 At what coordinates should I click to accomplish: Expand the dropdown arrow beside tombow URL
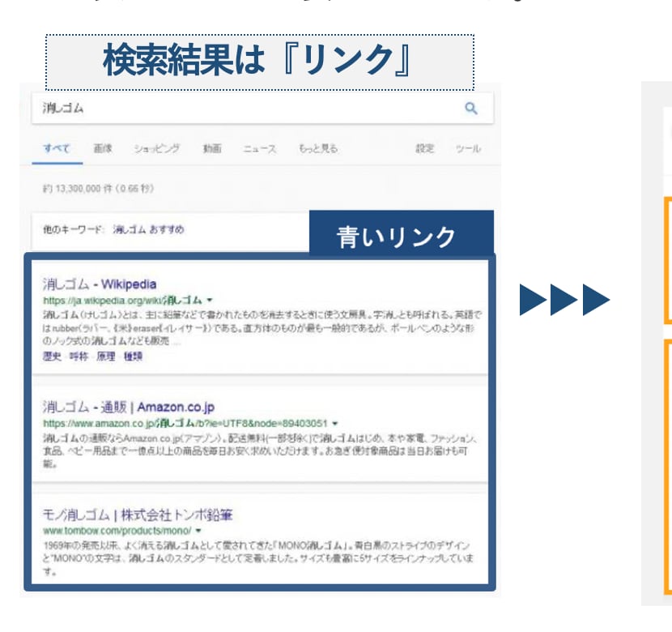(x=198, y=531)
